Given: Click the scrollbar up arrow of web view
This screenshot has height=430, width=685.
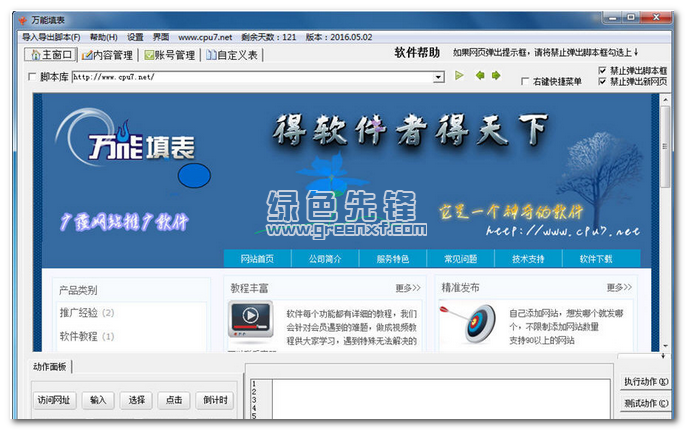Looking at the screenshot, I should 665,100.
